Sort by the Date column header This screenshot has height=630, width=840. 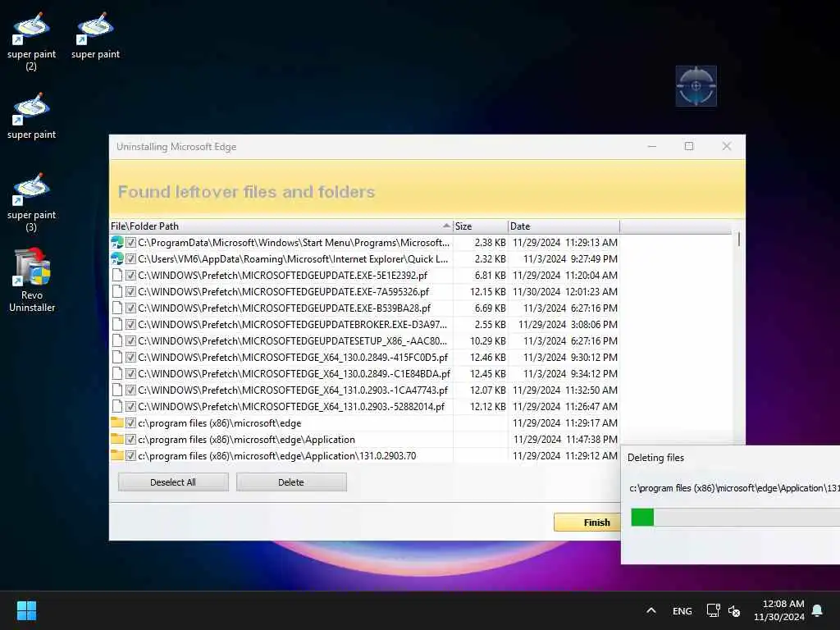[564, 226]
